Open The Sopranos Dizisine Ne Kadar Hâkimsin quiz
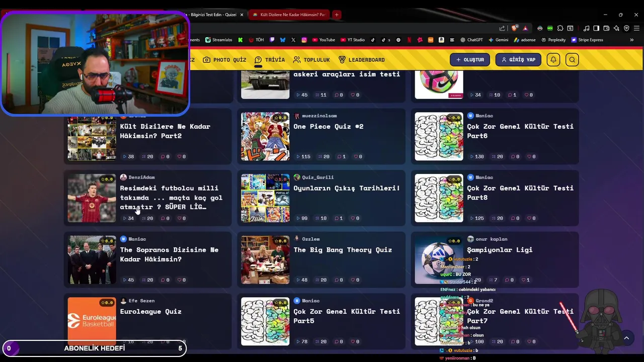The width and height of the screenshot is (644, 362). click(x=169, y=254)
